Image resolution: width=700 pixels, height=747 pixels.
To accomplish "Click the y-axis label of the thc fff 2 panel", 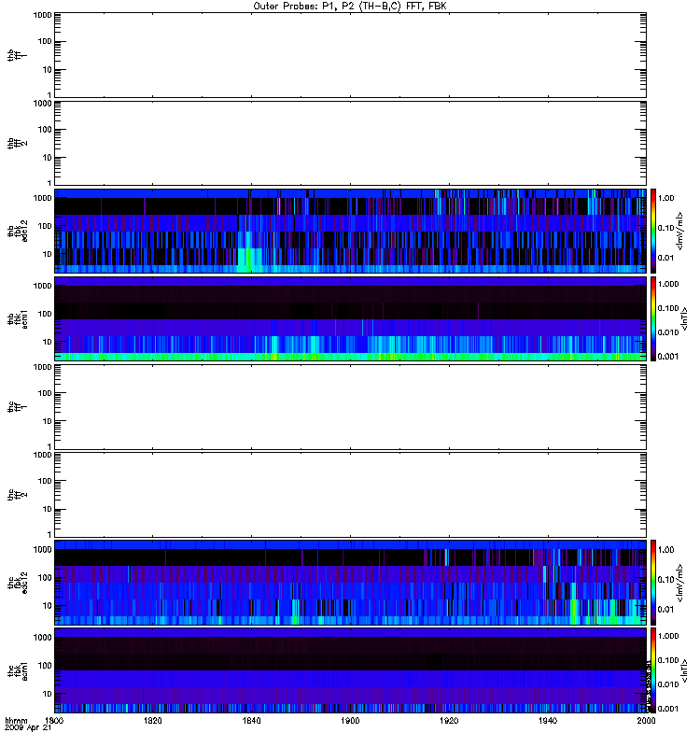I will point(18,495).
